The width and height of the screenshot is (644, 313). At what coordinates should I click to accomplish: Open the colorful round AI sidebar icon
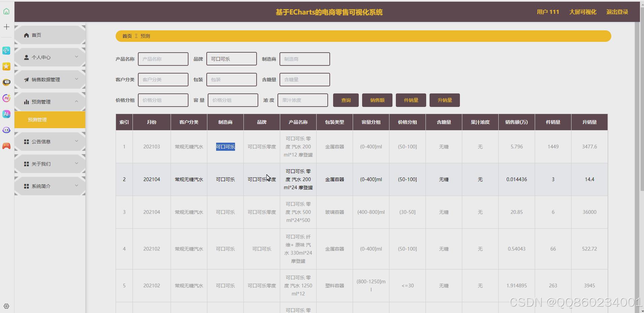point(6,98)
